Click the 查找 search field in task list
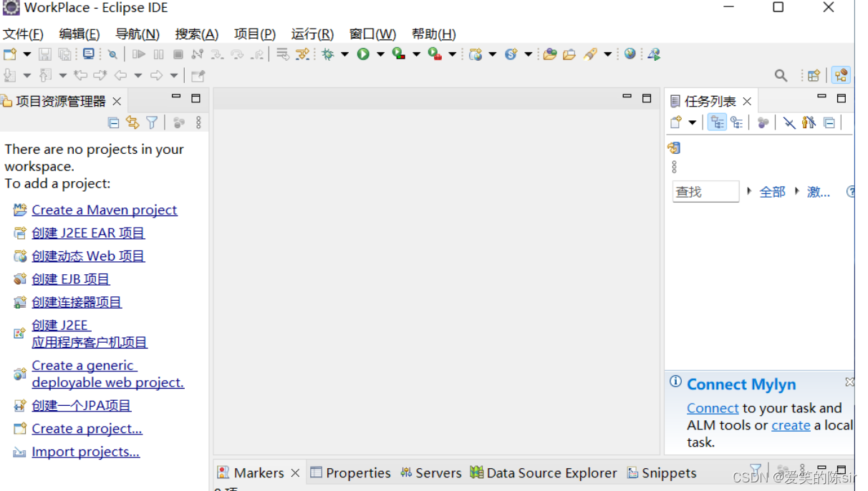The width and height of the screenshot is (868, 491). tap(705, 192)
